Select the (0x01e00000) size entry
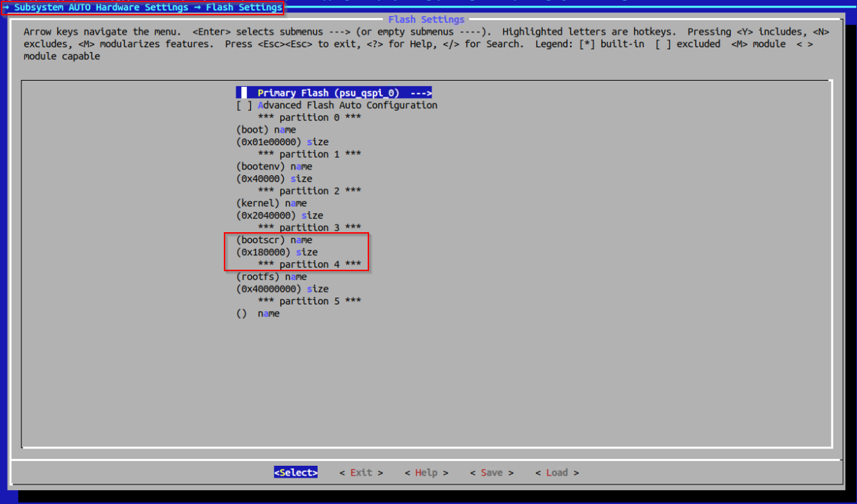This screenshot has height=504, width=857. 282,142
